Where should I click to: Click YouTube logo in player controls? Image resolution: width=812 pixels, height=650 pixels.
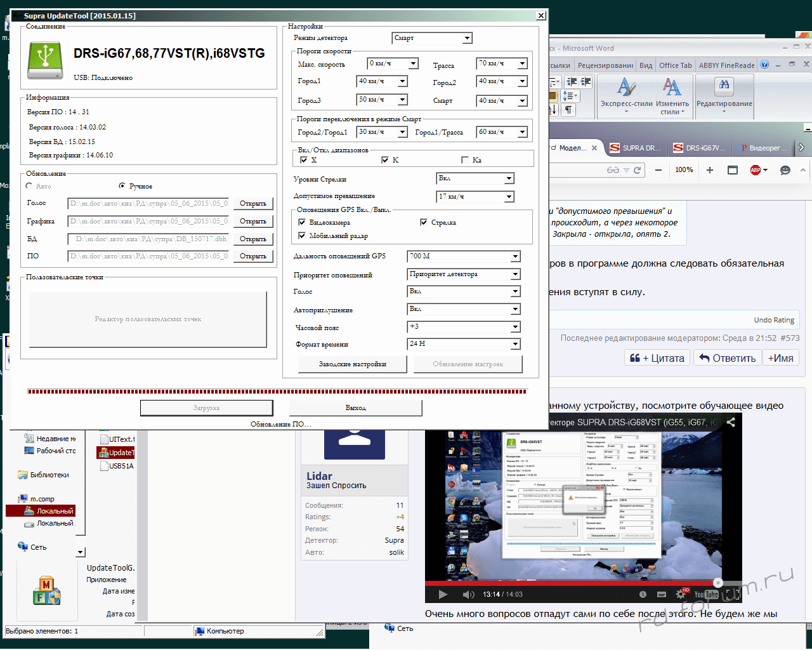click(706, 594)
